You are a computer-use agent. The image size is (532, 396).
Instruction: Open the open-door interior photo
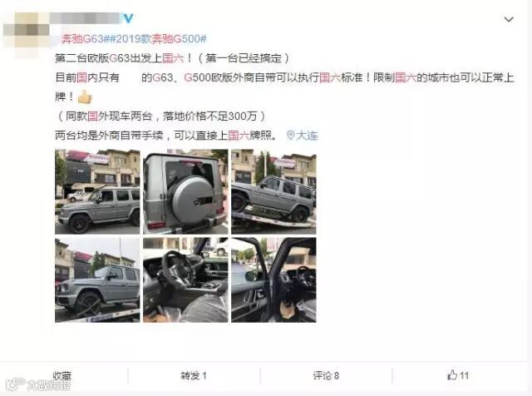273,280
